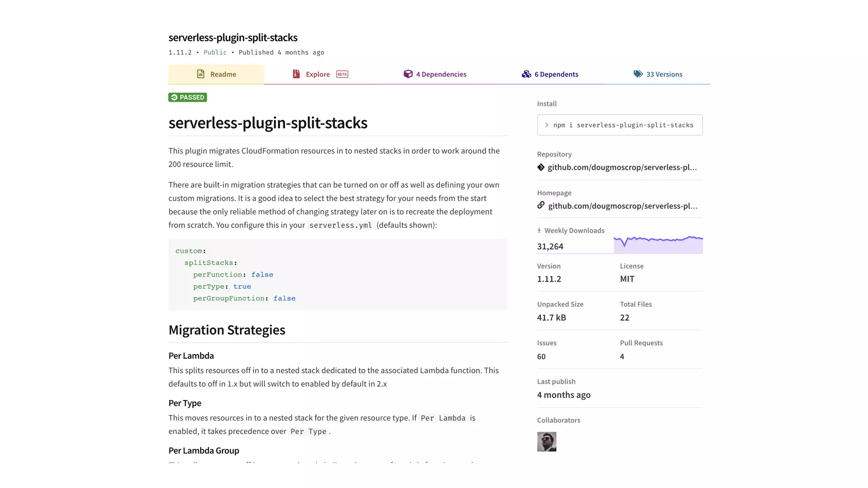
Task: Click the Readme document icon
Action: [x=200, y=74]
